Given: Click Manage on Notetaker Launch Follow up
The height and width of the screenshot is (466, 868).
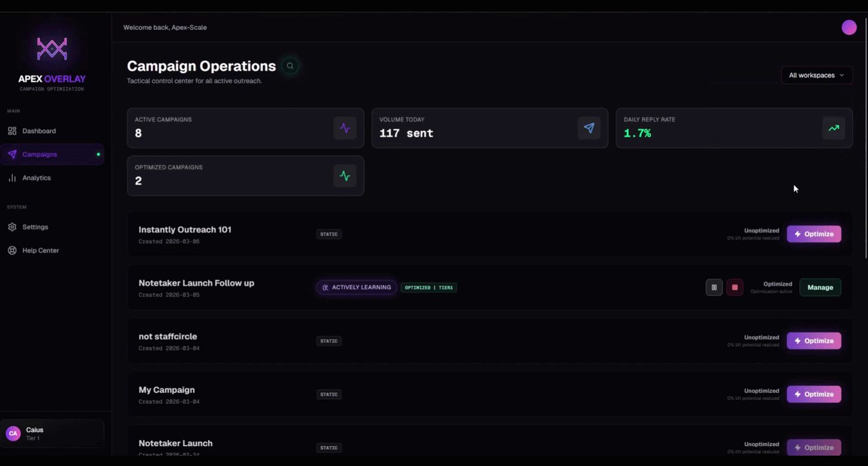Looking at the screenshot, I should click(820, 287).
